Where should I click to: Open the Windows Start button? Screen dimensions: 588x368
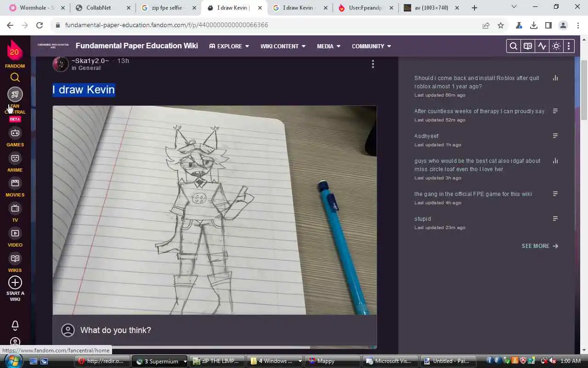[x=12, y=360]
